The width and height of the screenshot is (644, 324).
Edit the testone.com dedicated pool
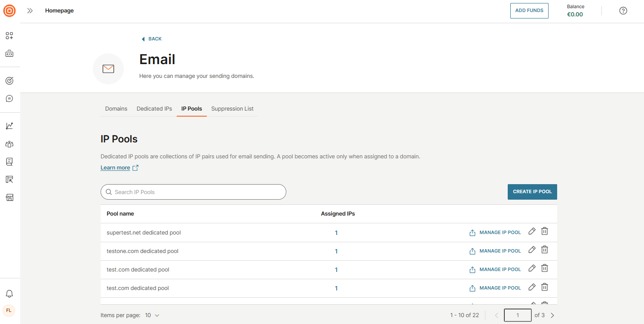532,250
